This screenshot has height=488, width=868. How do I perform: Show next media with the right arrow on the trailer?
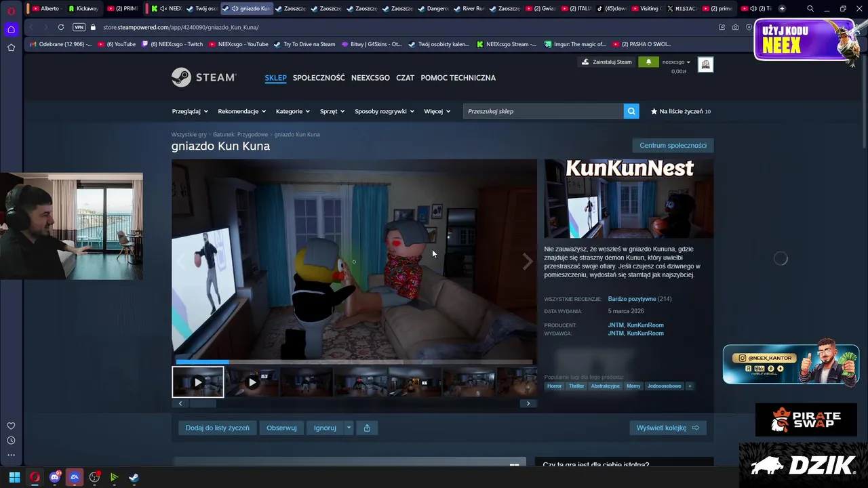[527, 262]
